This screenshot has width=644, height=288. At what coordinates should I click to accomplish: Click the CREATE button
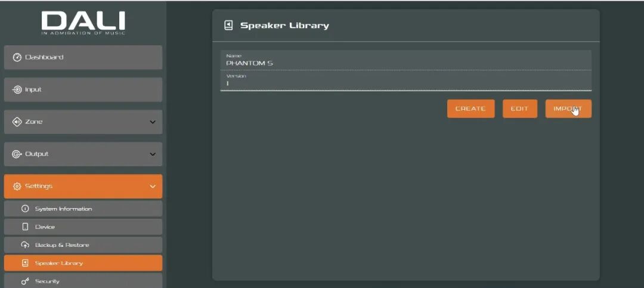470,109
